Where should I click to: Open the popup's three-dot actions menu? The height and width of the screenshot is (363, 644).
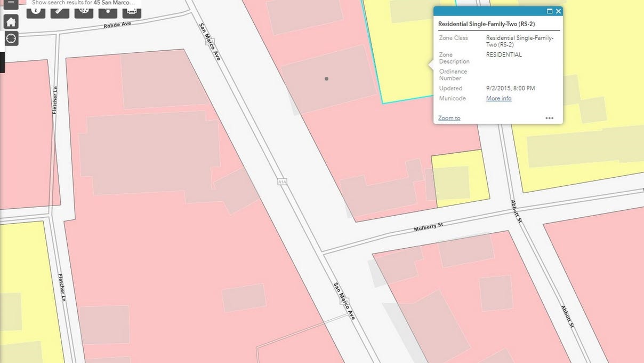click(549, 118)
